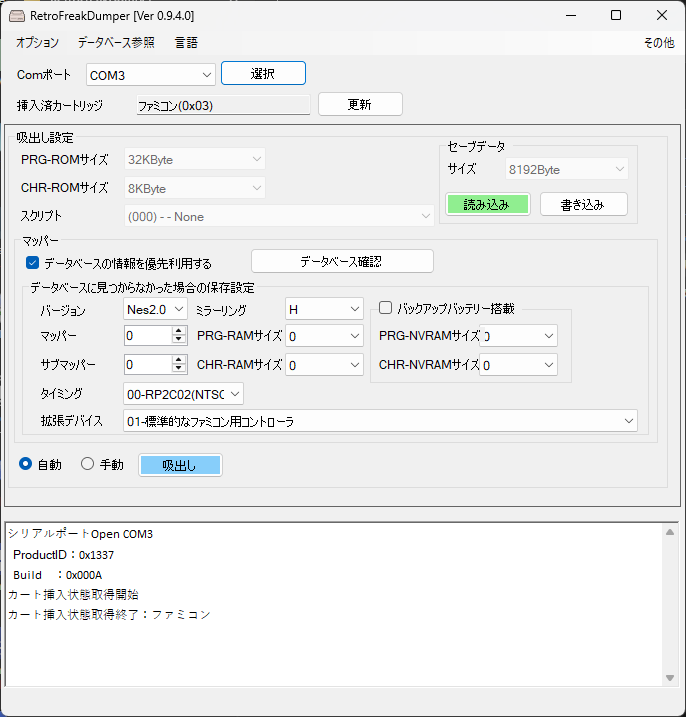Open the その他 menu

(659, 43)
